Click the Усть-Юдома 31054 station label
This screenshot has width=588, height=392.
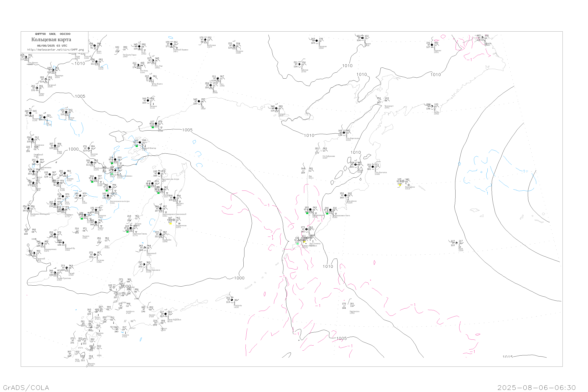[158, 84]
